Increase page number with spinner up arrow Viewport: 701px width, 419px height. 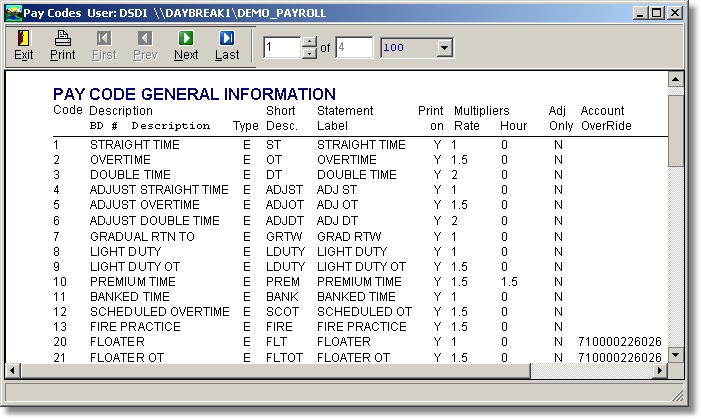(x=309, y=42)
